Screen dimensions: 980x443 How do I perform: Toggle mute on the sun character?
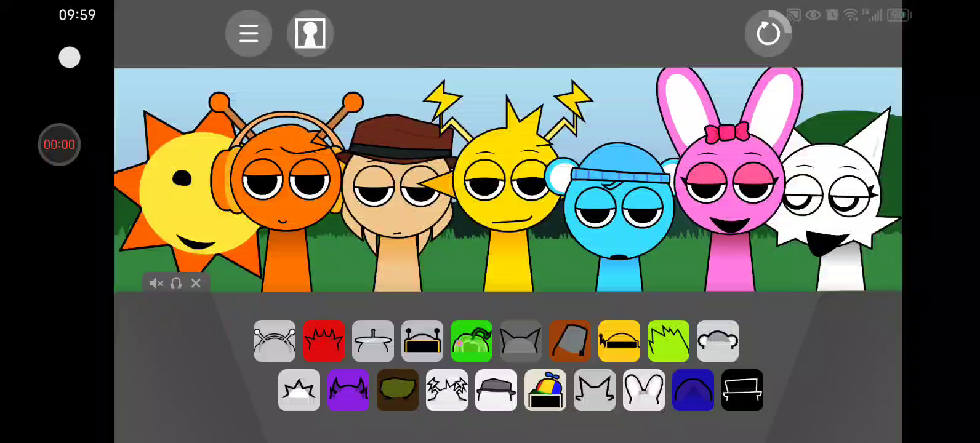[x=156, y=283]
